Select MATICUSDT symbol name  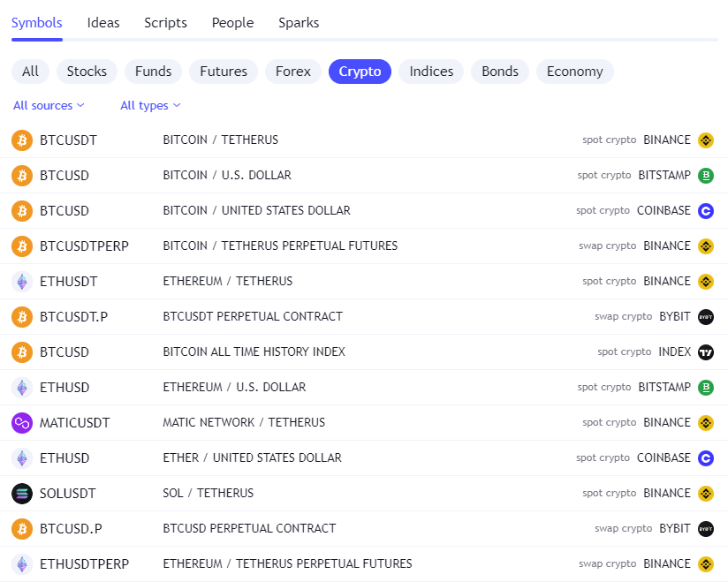coord(75,423)
